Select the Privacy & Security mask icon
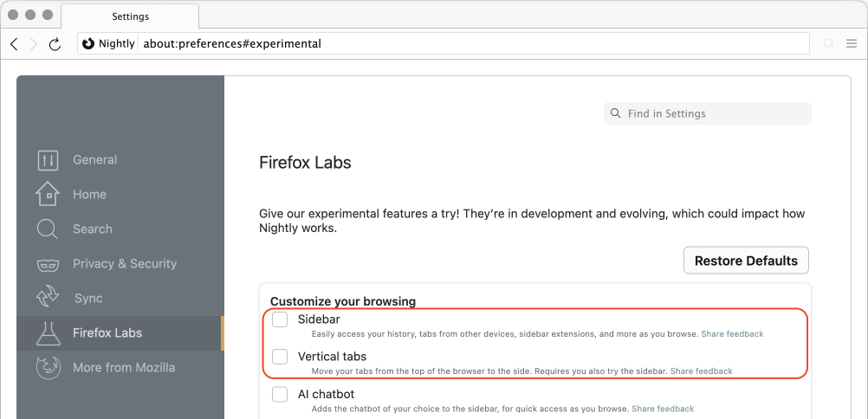Image resolution: width=868 pixels, height=419 pixels. click(x=48, y=264)
